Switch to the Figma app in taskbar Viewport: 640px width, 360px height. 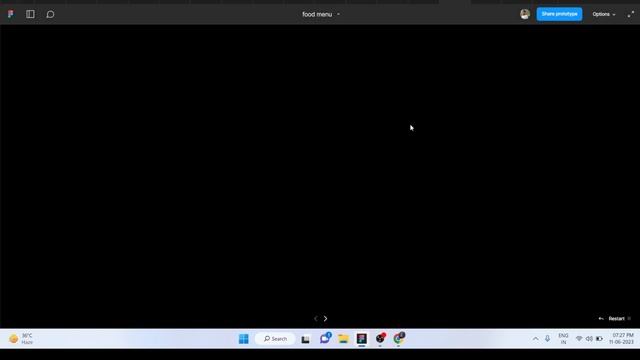tap(362, 339)
